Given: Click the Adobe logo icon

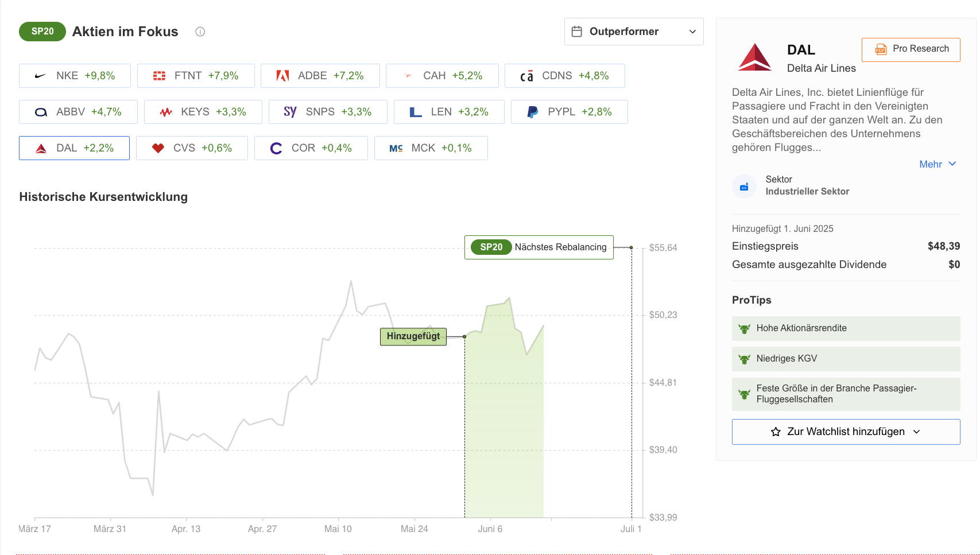Looking at the screenshot, I should tap(282, 76).
